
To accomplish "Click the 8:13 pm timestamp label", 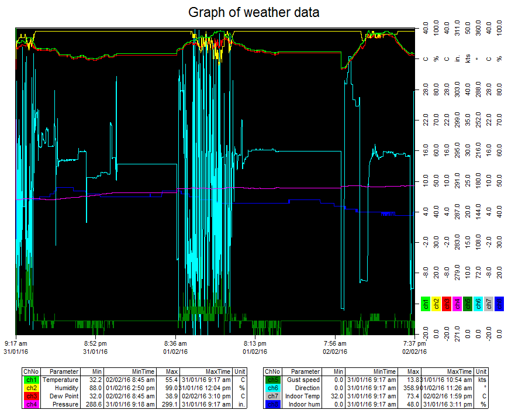I will (255, 342).
